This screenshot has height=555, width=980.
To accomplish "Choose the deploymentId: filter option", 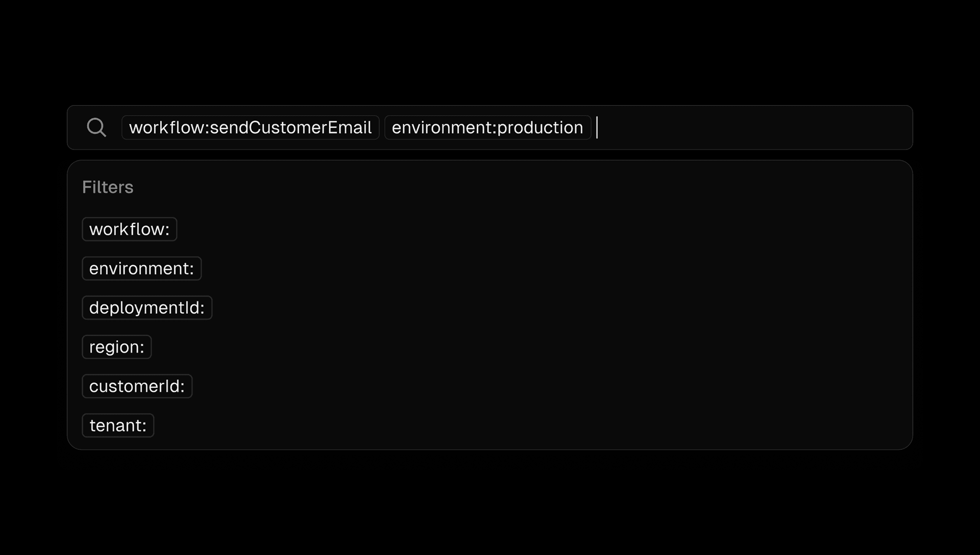I will [147, 308].
